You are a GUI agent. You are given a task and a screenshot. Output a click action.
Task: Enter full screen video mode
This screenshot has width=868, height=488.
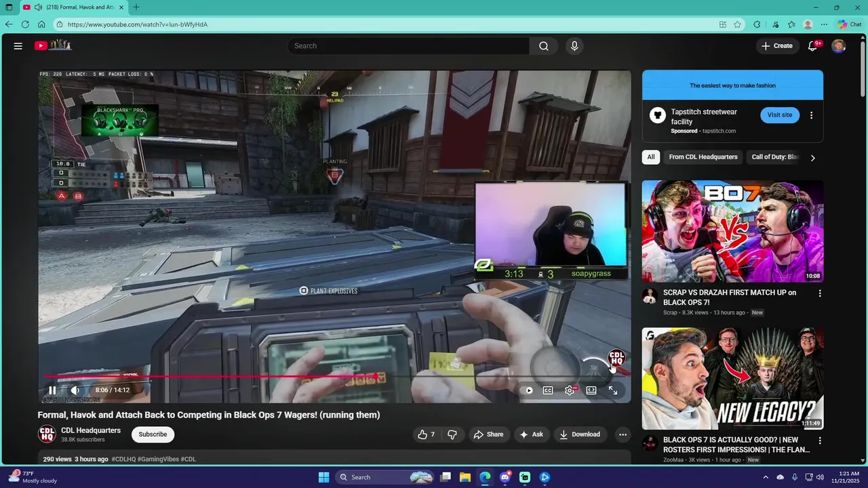[613, 390]
